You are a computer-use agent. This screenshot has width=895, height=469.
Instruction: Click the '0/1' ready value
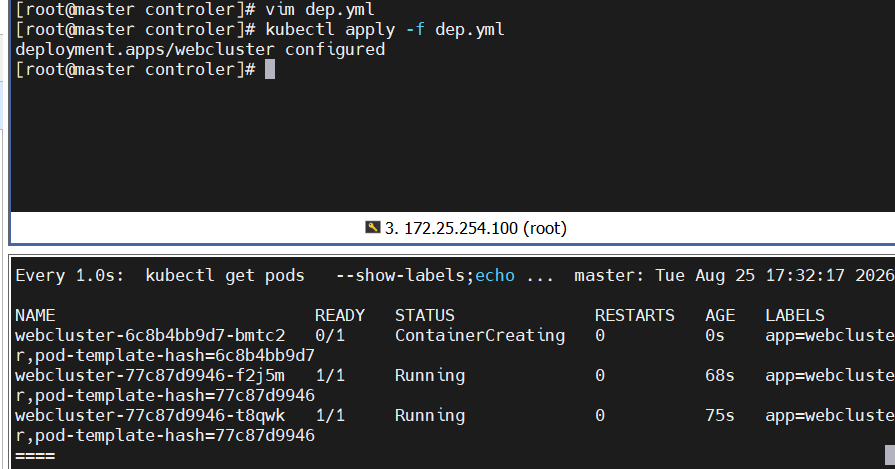point(330,335)
